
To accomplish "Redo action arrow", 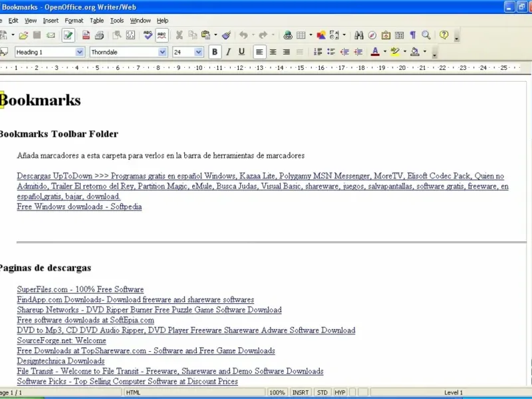I will click(x=263, y=35).
